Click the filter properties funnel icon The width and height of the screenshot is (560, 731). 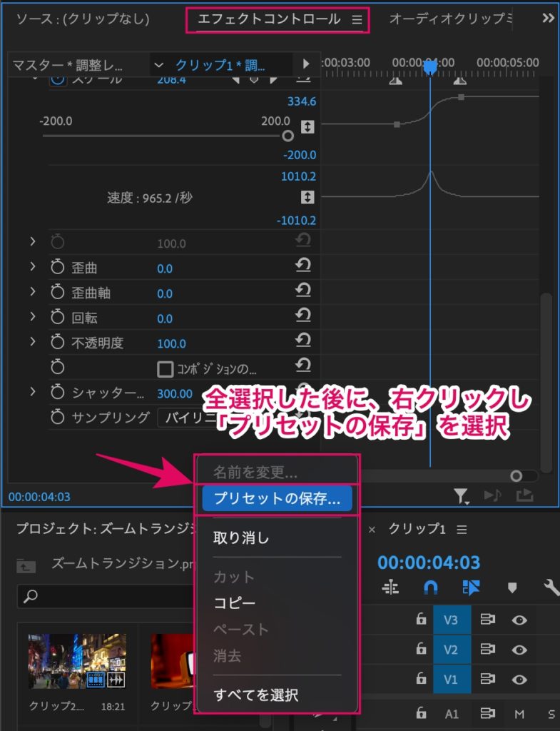(x=462, y=496)
